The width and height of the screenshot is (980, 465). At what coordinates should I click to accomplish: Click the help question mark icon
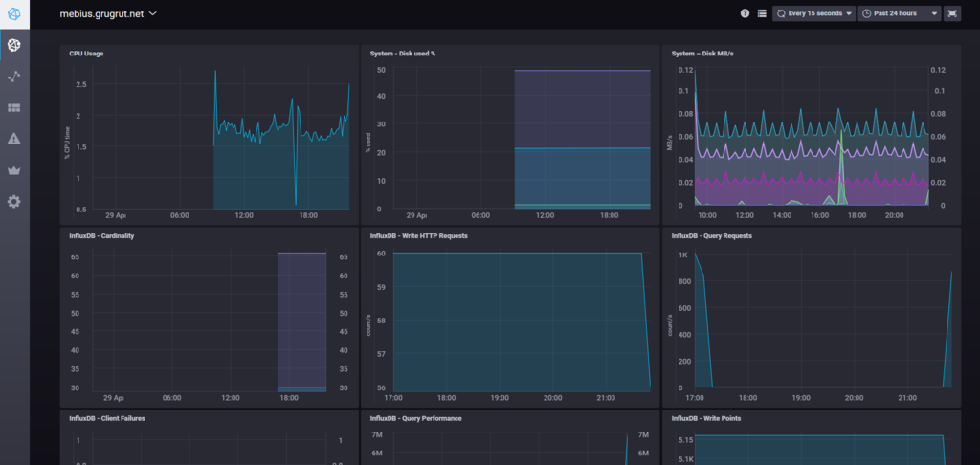(745, 13)
